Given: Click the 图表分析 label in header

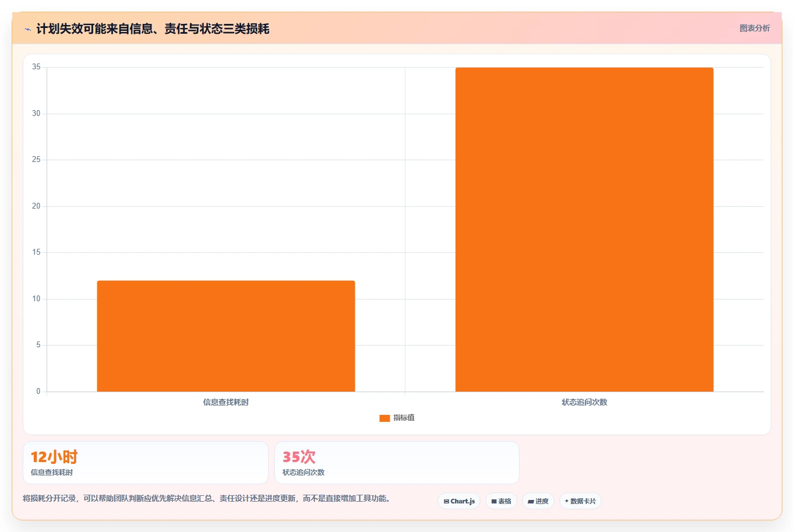Looking at the screenshot, I should (x=754, y=28).
